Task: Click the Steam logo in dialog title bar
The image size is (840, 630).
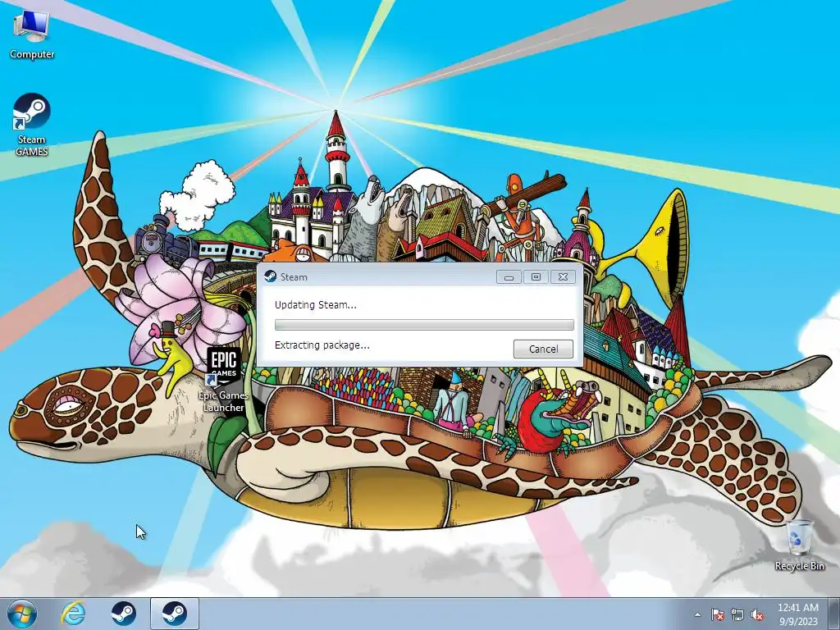Action: tap(271, 276)
